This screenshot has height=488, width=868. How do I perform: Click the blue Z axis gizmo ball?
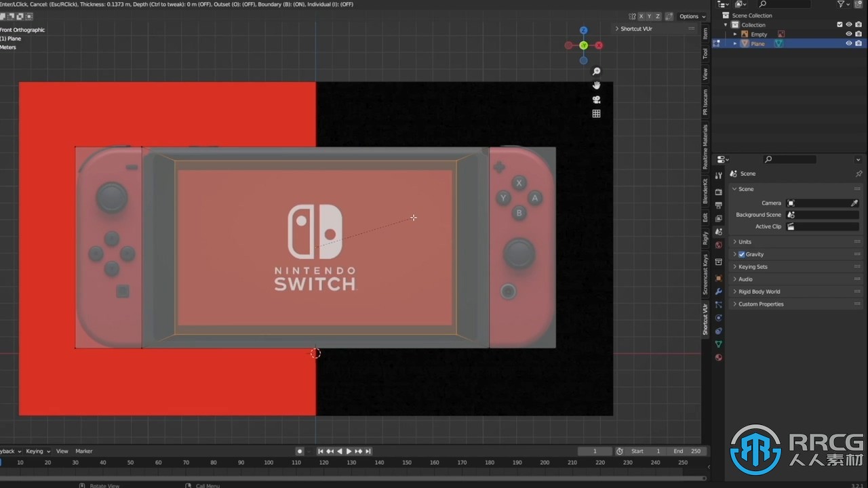583,30
